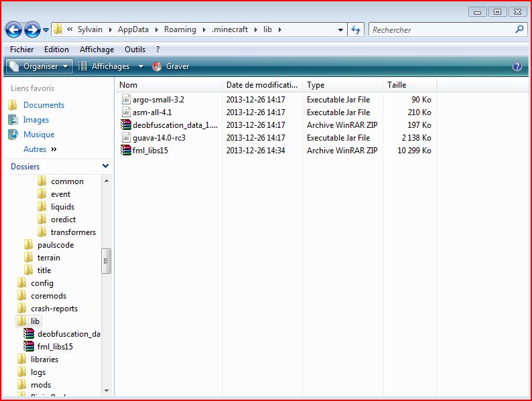
Task: Select fml_libs15 archive in folder tree
Action: tap(55, 347)
